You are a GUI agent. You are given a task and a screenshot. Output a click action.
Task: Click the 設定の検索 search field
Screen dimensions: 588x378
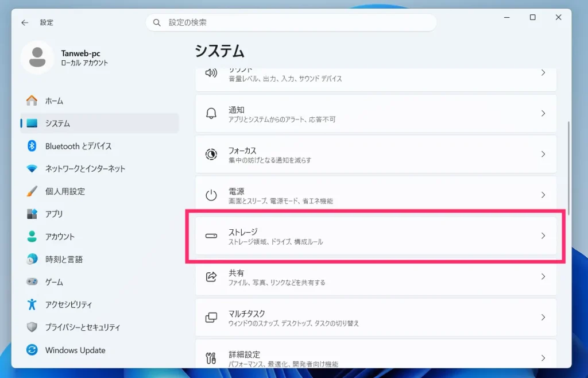tap(291, 23)
